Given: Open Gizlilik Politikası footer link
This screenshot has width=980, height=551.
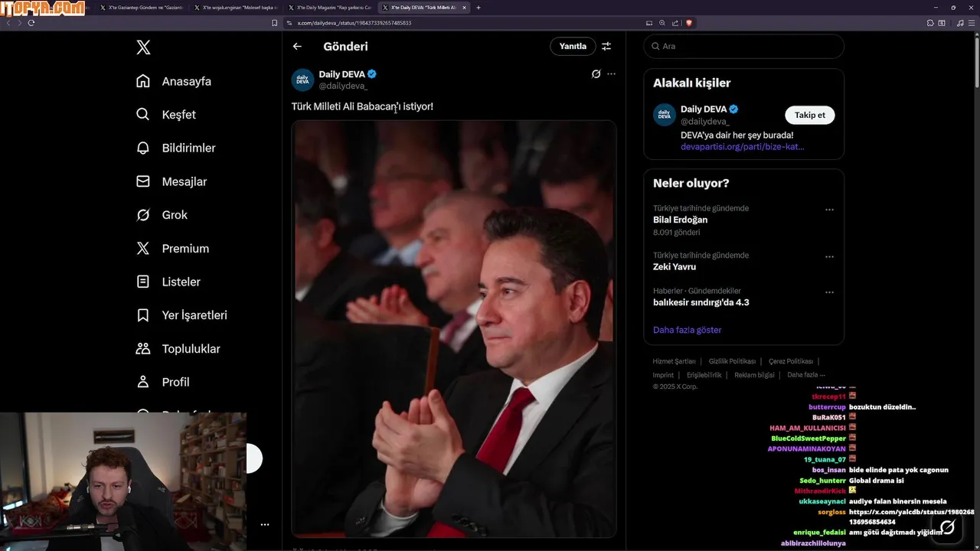Looking at the screenshot, I should coord(732,361).
